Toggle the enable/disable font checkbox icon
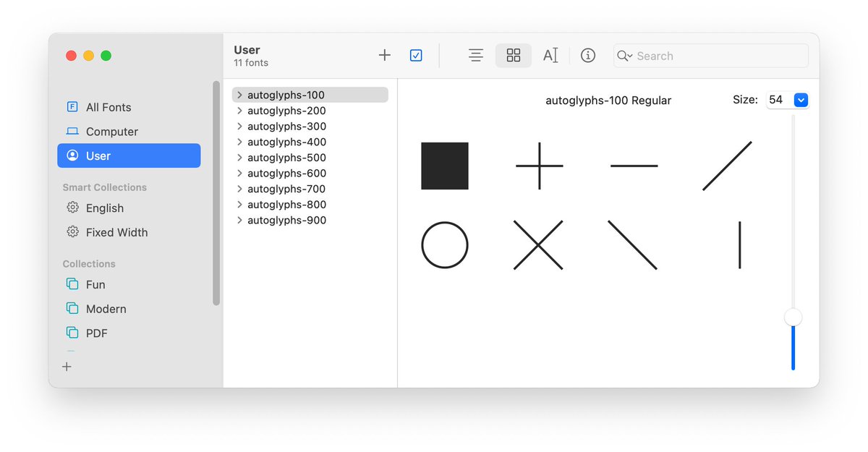The height and width of the screenshot is (452, 868). [416, 56]
